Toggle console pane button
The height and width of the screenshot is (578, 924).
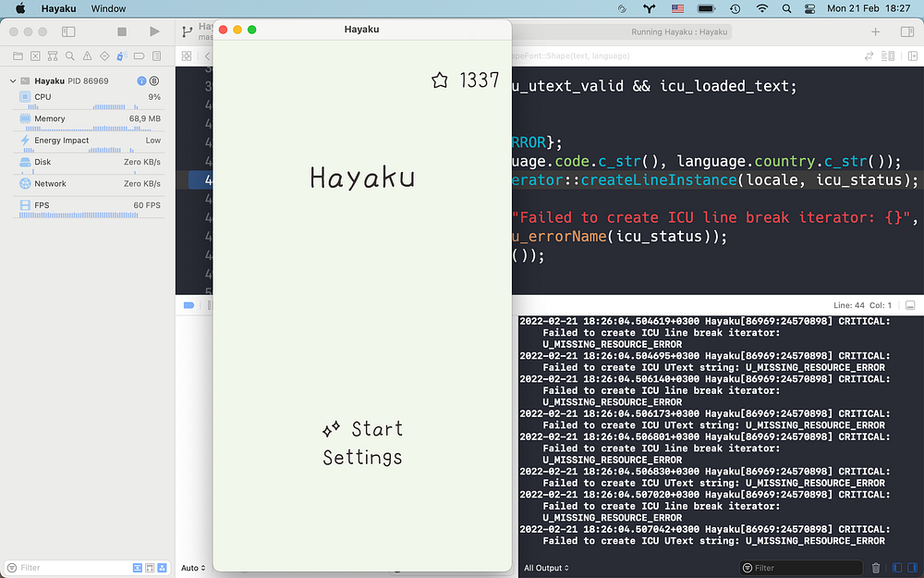[913, 568]
